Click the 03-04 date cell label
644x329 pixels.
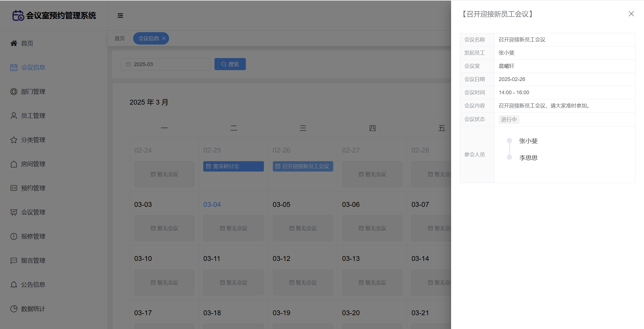click(212, 205)
